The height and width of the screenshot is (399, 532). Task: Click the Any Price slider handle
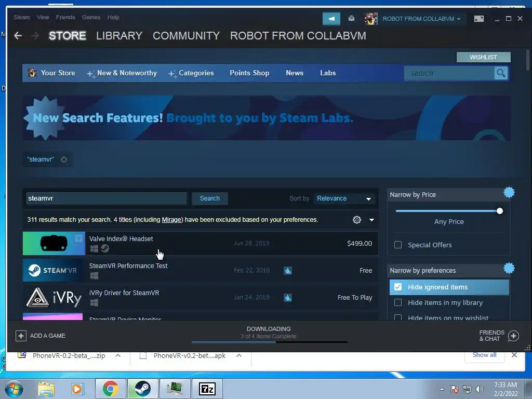coord(499,211)
